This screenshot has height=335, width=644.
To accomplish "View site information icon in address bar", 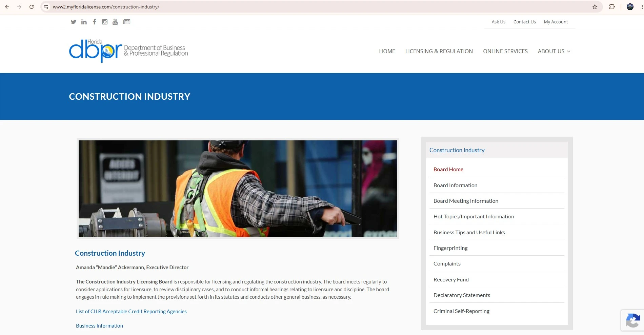I will (46, 7).
